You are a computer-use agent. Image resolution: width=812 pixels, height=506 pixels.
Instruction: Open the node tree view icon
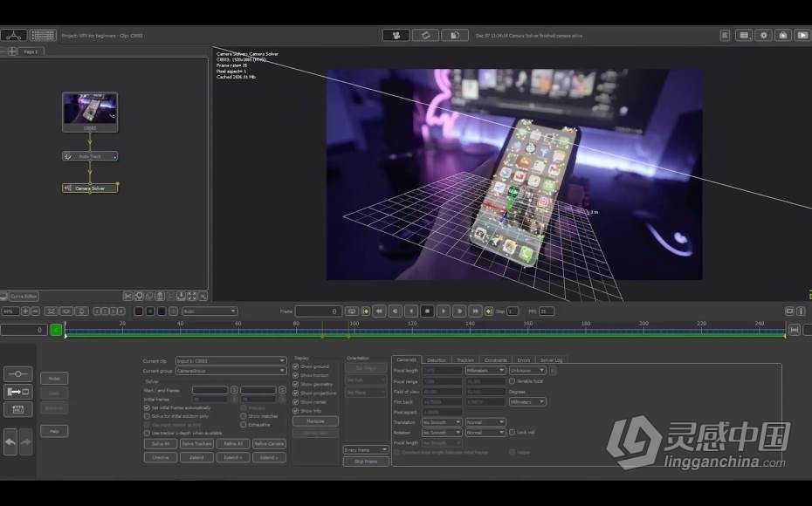point(14,35)
